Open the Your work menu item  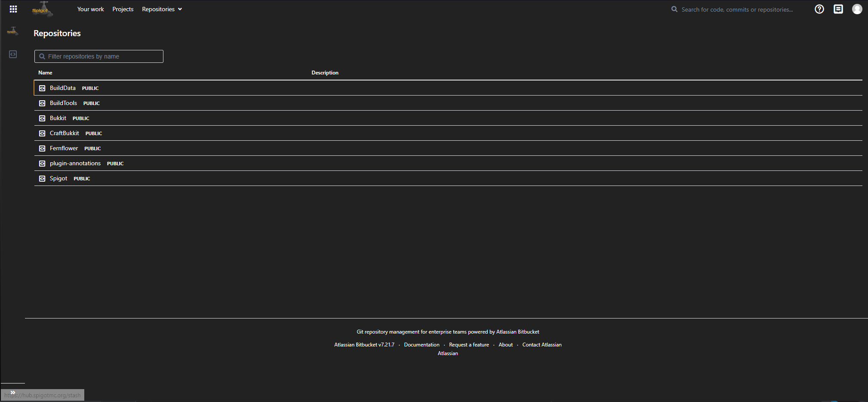pos(91,9)
